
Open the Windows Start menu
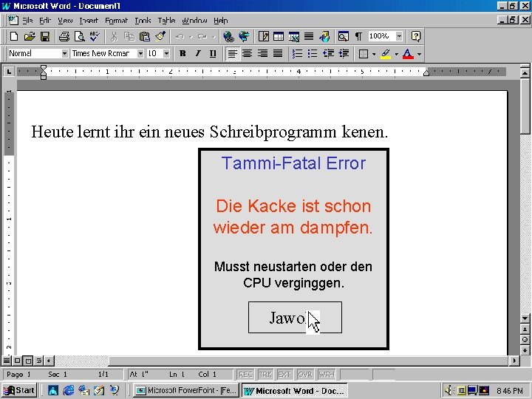19,390
